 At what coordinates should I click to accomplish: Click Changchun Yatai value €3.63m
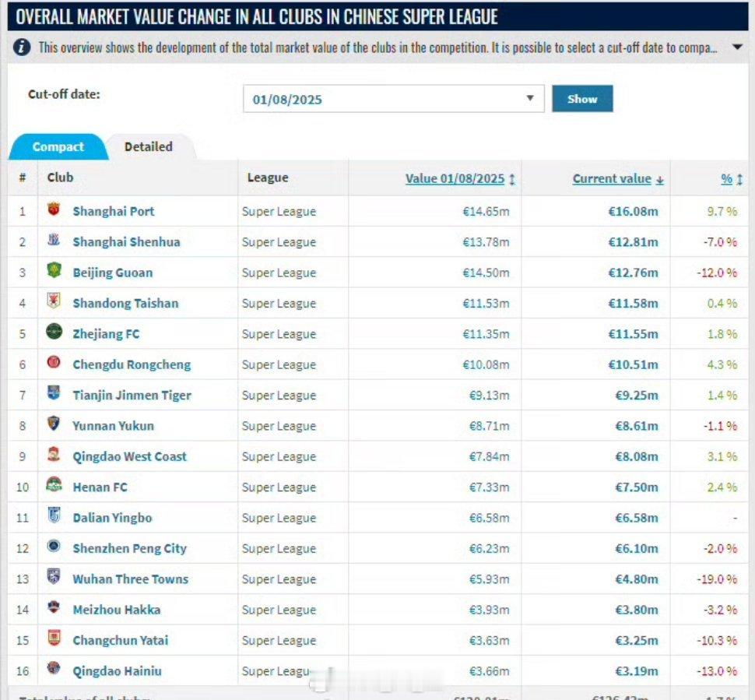tap(490, 641)
